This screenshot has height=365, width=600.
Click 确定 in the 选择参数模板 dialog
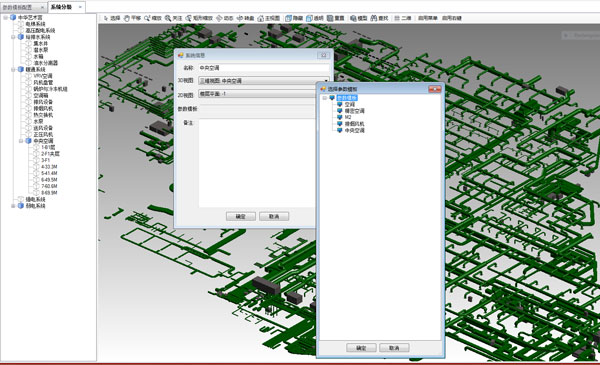click(361, 348)
